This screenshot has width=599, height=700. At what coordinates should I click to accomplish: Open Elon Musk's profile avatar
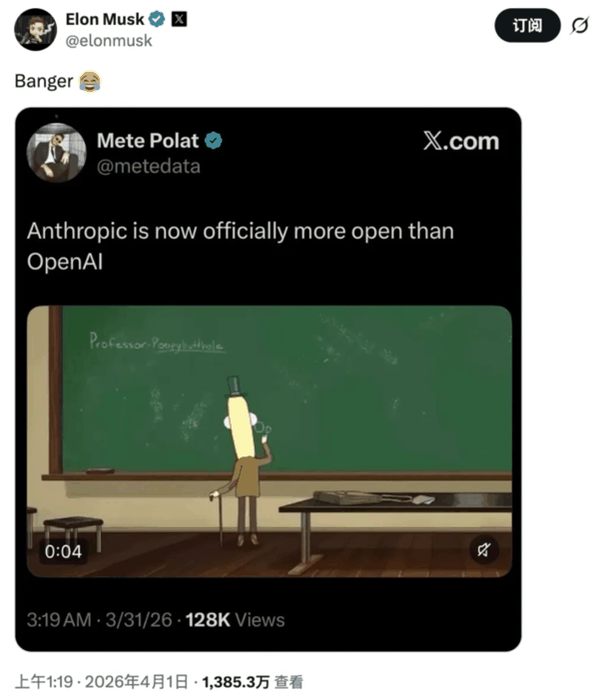point(36,30)
